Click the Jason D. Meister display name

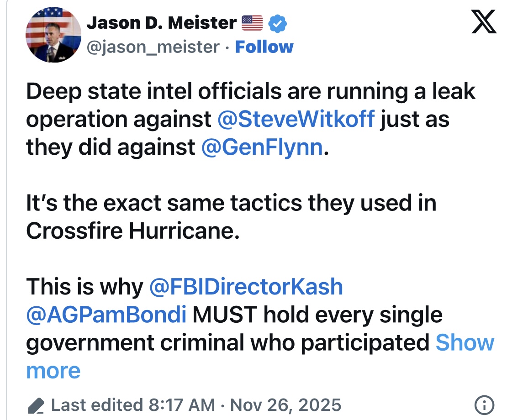click(162, 22)
